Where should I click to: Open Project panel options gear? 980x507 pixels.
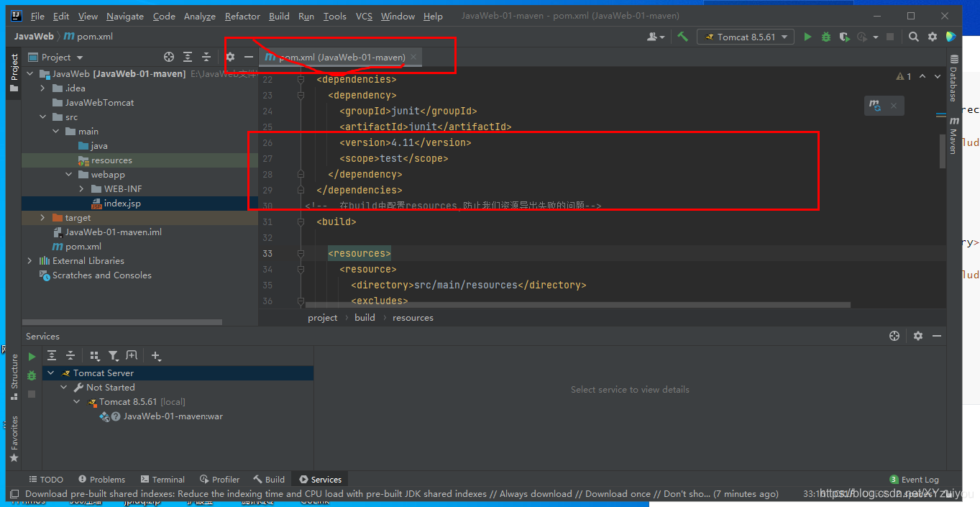(230, 57)
